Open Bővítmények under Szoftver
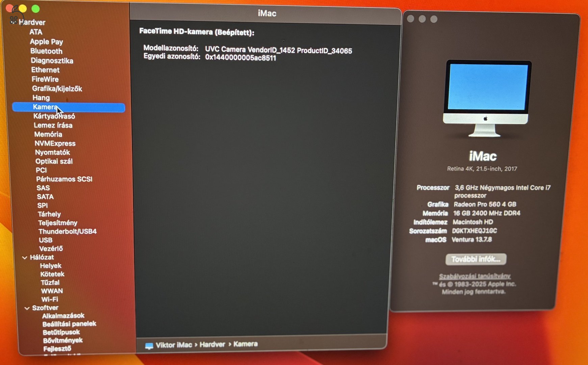This screenshot has height=365, width=588. (63, 340)
